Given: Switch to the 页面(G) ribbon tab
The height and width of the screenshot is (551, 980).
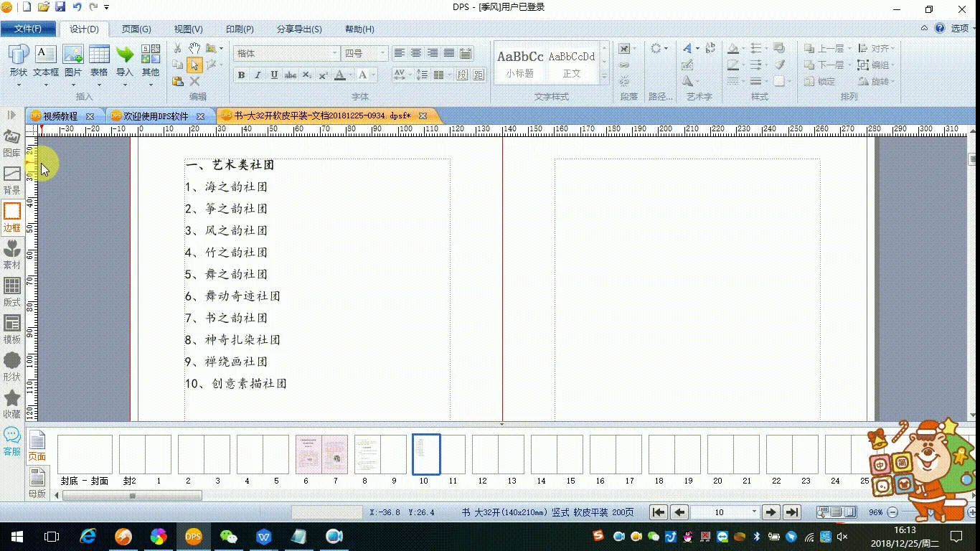Looking at the screenshot, I should click(136, 29).
